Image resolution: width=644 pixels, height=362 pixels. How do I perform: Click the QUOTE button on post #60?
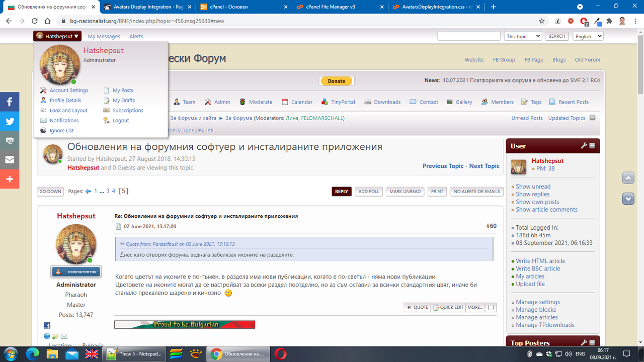point(417,307)
